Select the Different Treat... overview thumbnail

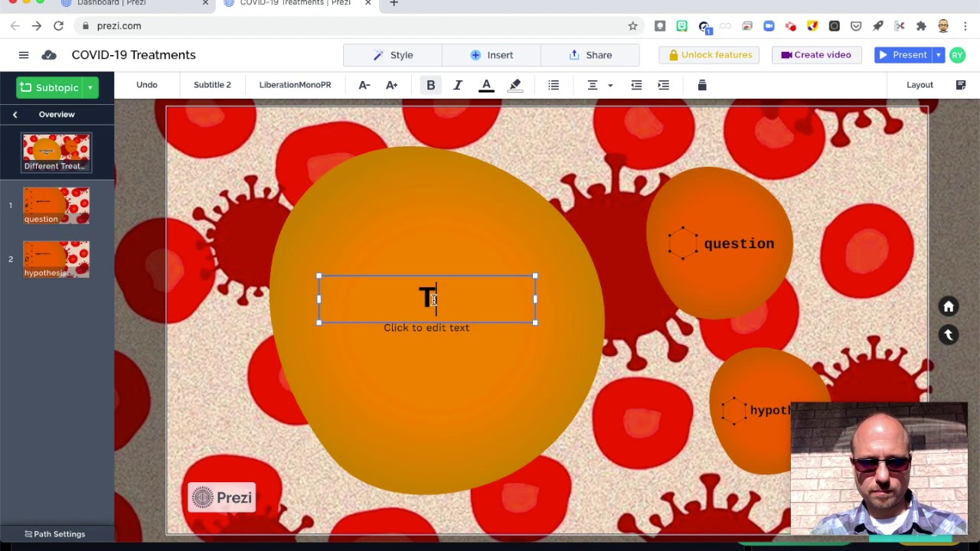pos(57,152)
